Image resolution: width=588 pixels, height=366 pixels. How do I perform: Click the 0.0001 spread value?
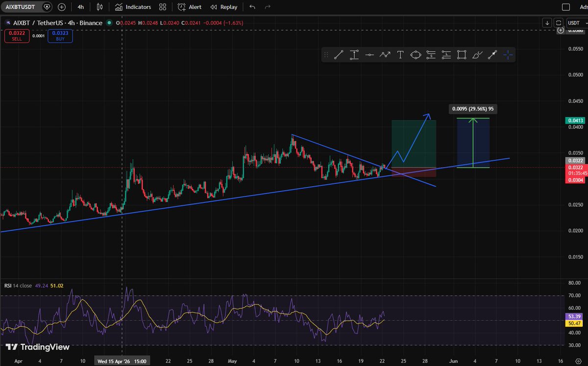tap(38, 36)
